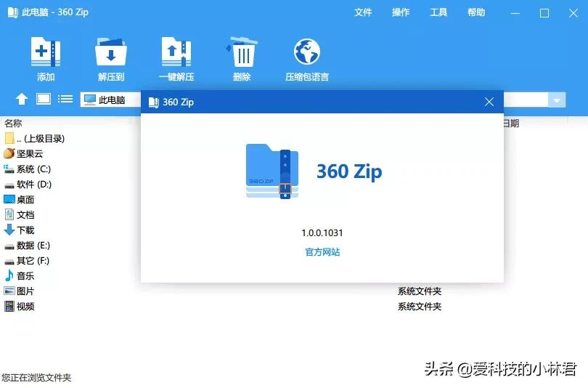Click the 音乐 music note icon

pos(9,275)
